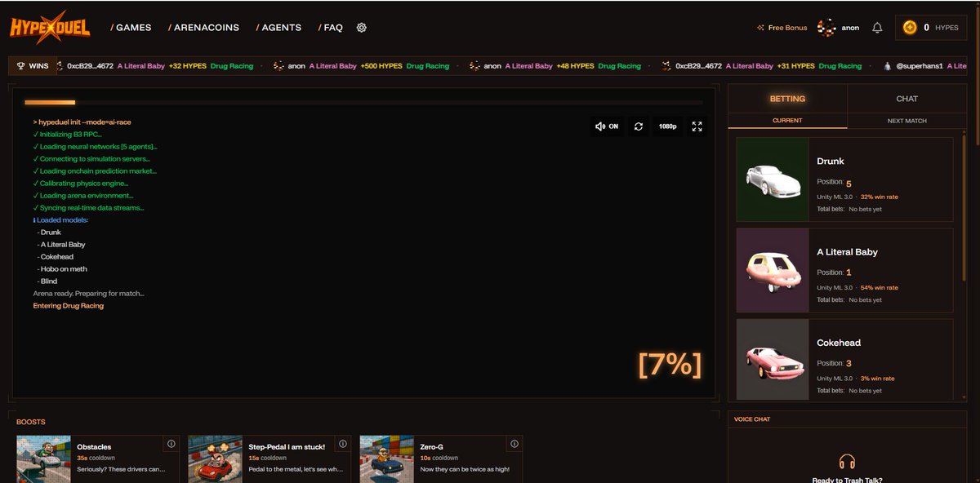The width and height of the screenshot is (980, 483).
Task: Select the CURRENT match sub-tab
Action: click(787, 121)
